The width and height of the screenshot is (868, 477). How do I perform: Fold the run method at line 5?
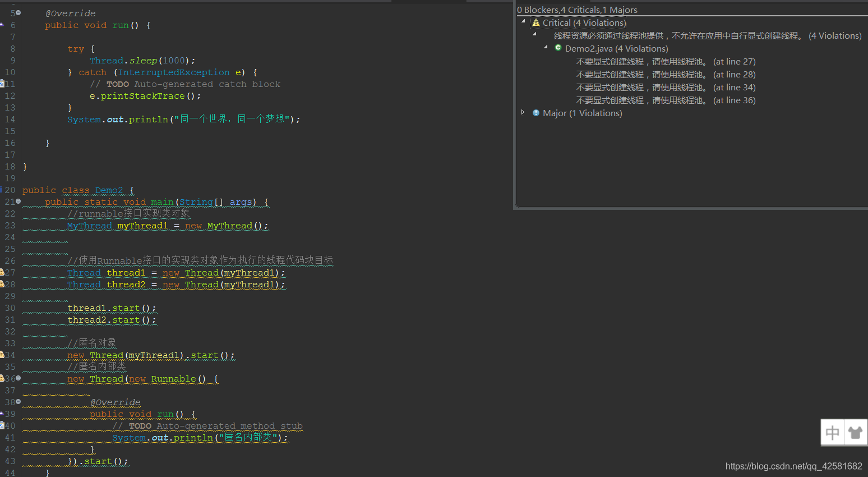pos(19,12)
